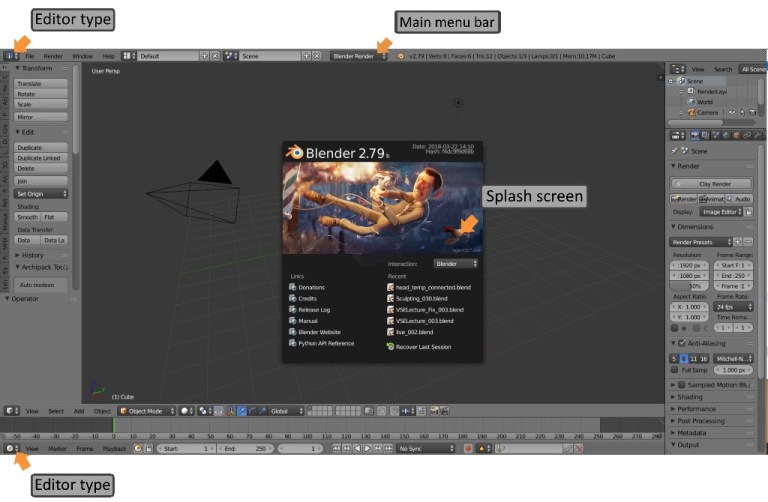The image size is (768, 502).
Task: Select the World properties tab icon
Action: 725,135
